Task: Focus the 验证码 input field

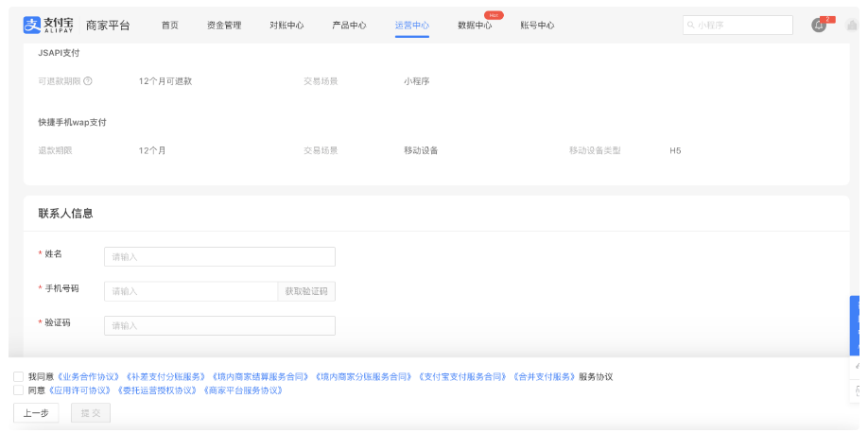Action: click(219, 325)
